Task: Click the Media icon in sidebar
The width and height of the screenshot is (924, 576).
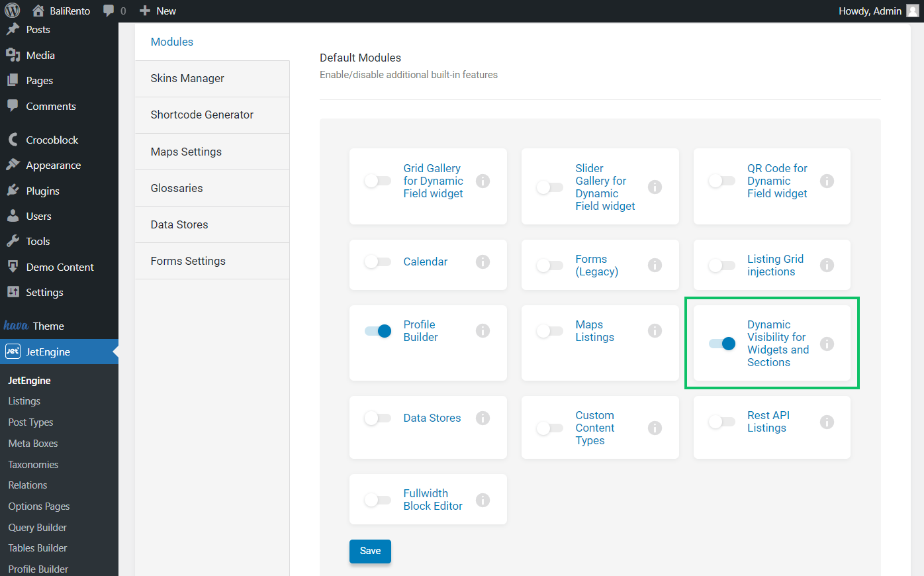Action: pyautogui.click(x=13, y=55)
